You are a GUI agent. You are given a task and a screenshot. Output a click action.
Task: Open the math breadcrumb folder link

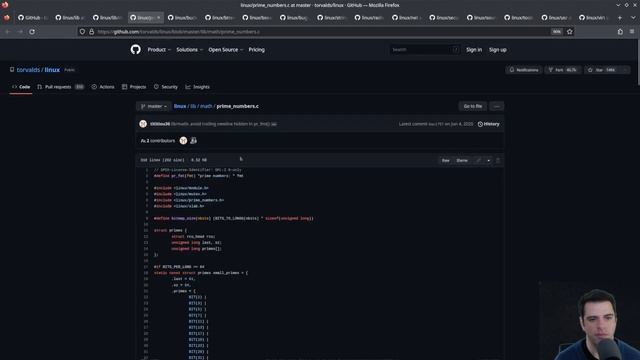206,106
